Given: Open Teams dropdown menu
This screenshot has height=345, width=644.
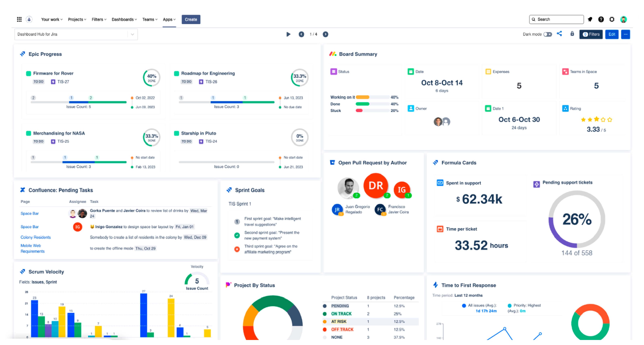Looking at the screenshot, I should pos(150,19).
